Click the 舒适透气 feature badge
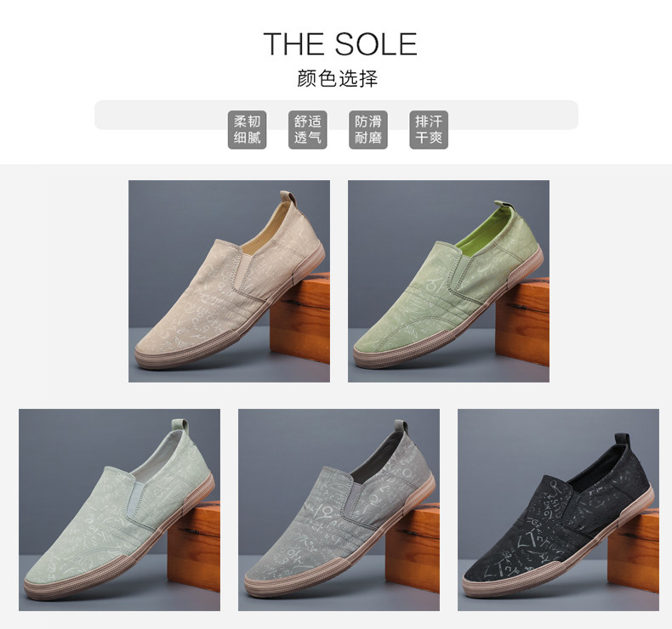 click(x=308, y=130)
